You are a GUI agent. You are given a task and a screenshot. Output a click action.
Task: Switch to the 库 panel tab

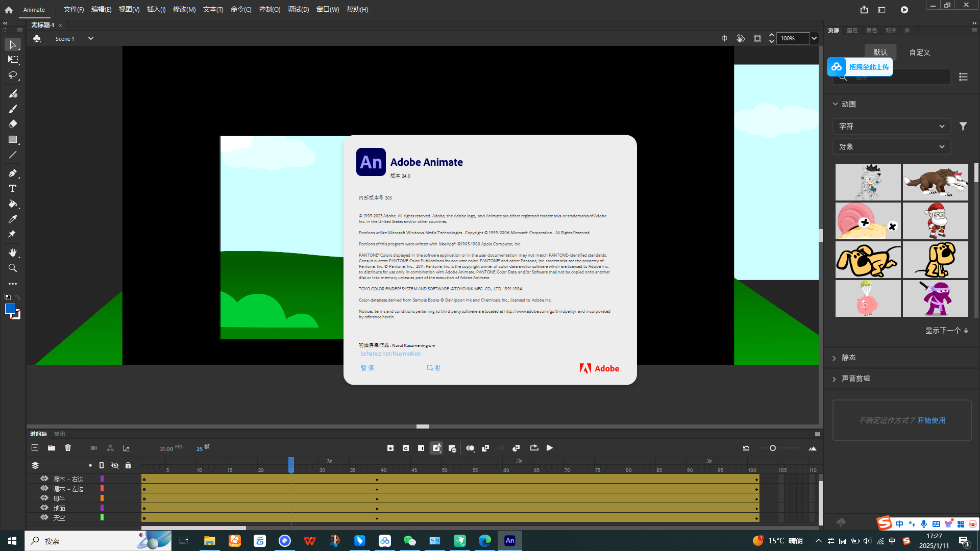pyautogui.click(x=907, y=31)
